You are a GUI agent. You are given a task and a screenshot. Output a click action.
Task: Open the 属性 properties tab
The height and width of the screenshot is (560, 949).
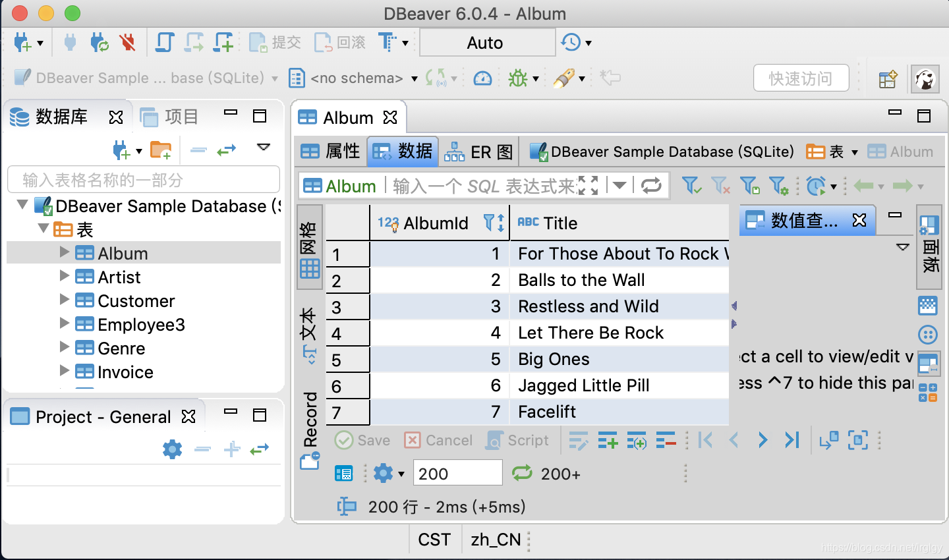pos(330,152)
